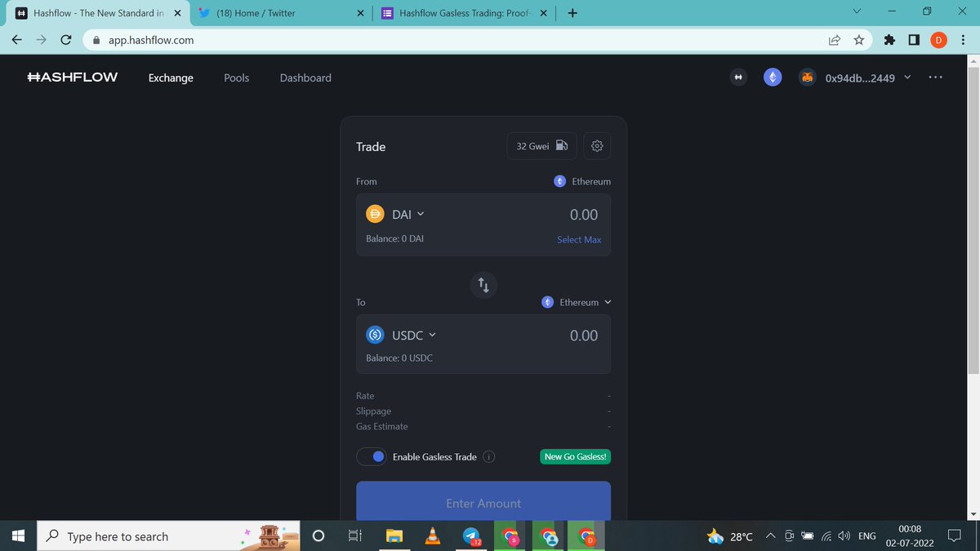Click the Balance: 0 USDC text
Image resolution: width=980 pixels, height=551 pixels.
399,358
